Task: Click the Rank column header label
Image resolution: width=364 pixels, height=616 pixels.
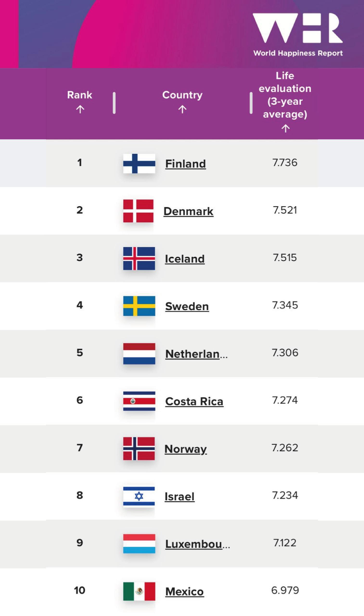Action: 80,95
